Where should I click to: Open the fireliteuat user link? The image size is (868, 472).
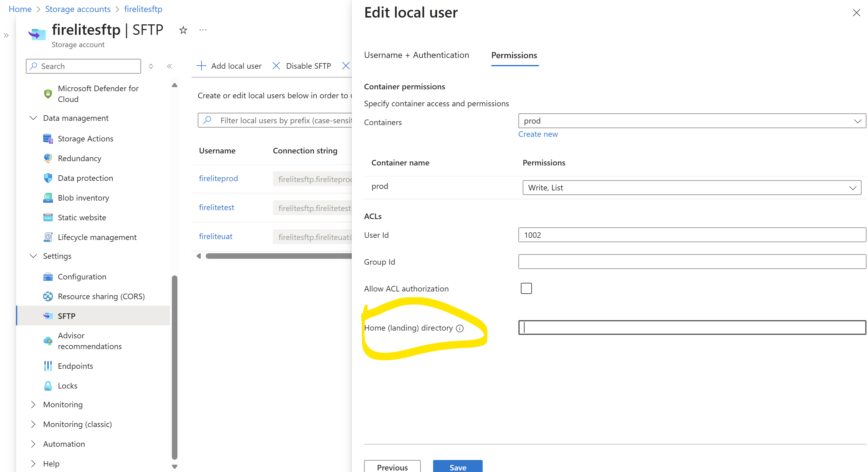(x=216, y=236)
